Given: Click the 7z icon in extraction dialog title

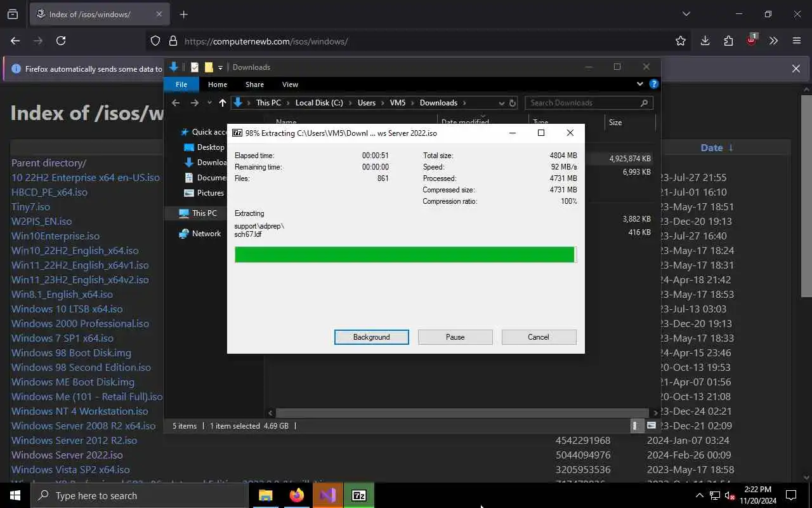Looking at the screenshot, I should pos(237,133).
